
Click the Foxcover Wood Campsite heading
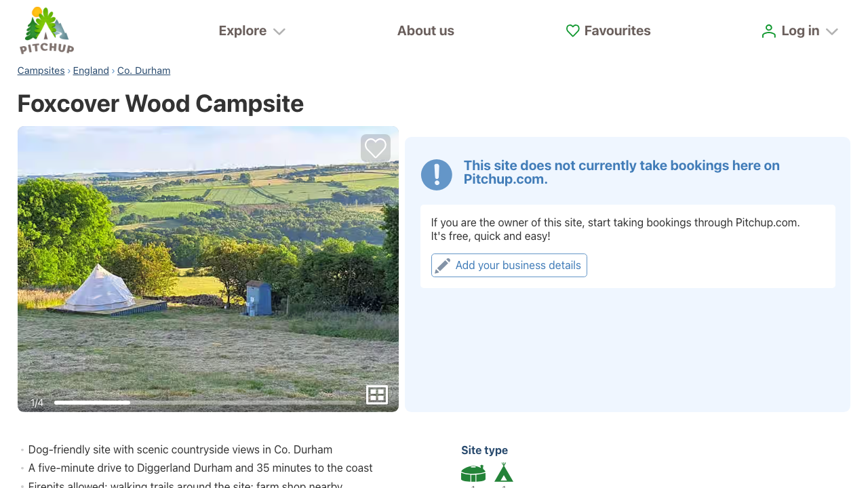pos(160,104)
